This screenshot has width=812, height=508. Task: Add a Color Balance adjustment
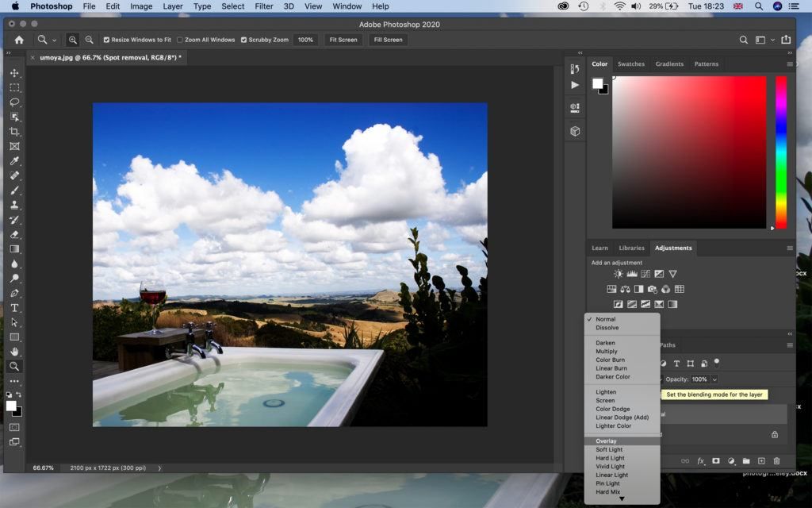[625, 289]
